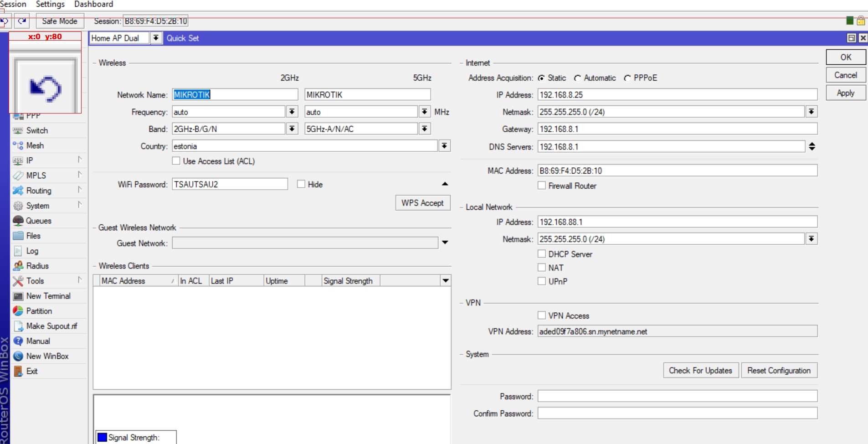868x444 pixels.
Task: Open the Files folder icon
Action: (x=18, y=236)
